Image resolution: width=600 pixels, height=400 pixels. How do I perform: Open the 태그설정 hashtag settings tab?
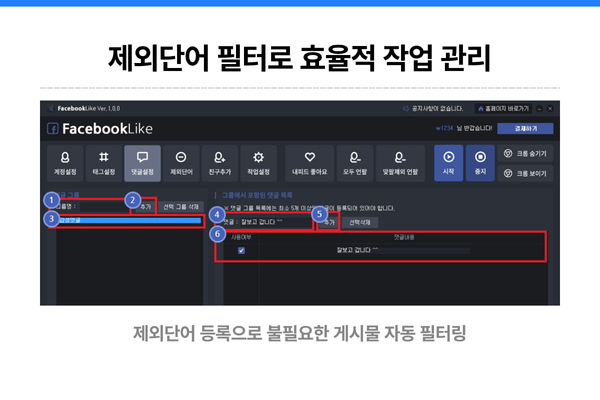coord(104,163)
